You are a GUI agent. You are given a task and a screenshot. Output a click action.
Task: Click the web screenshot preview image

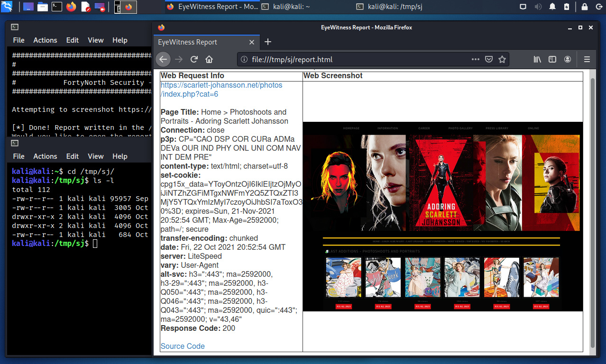click(x=442, y=217)
